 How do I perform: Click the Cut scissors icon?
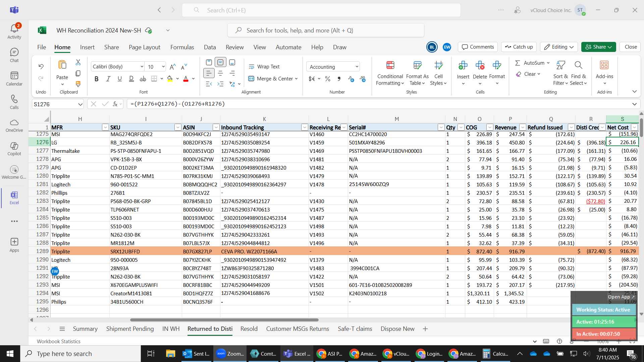pyautogui.click(x=78, y=62)
